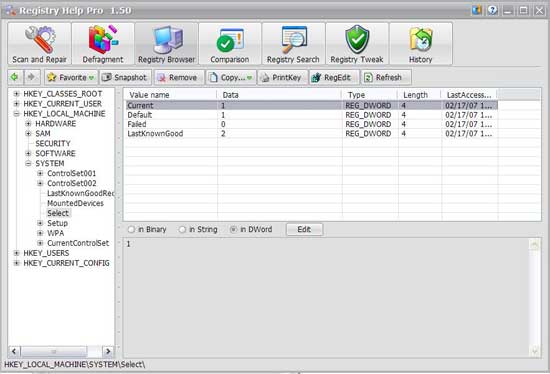Sort by Length column header
Screen dimensions: 550x374
coord(420,95)
